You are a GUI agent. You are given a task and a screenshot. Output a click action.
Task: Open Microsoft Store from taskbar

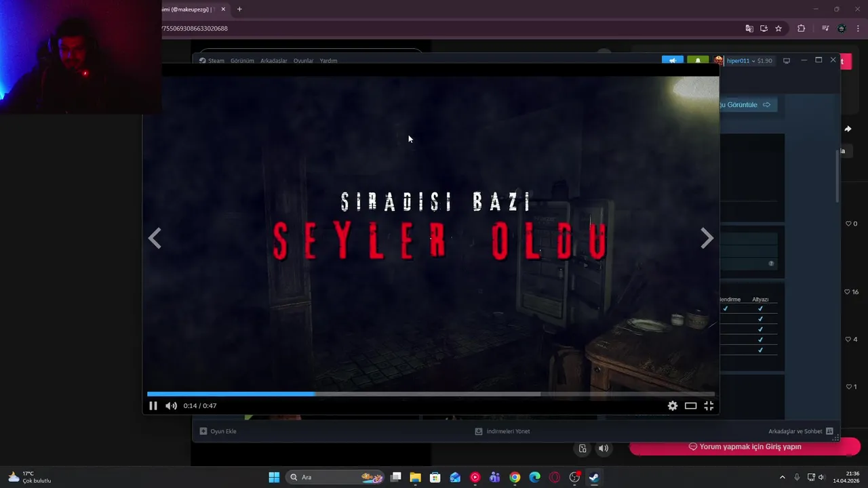435,477
